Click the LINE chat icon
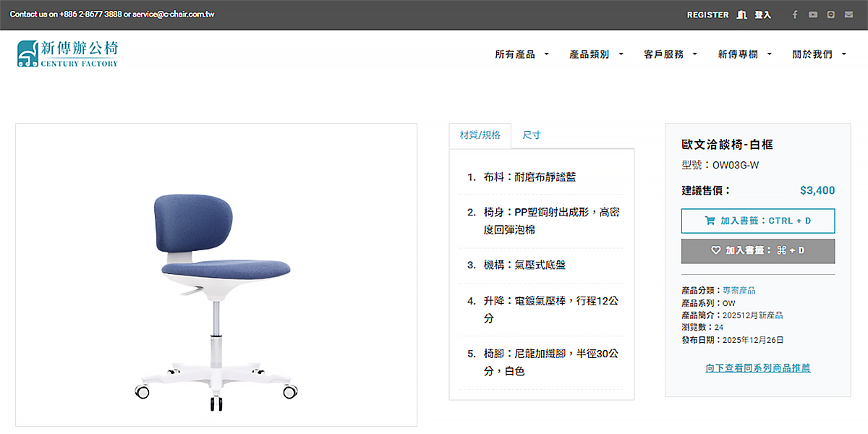 pos(831,14)
